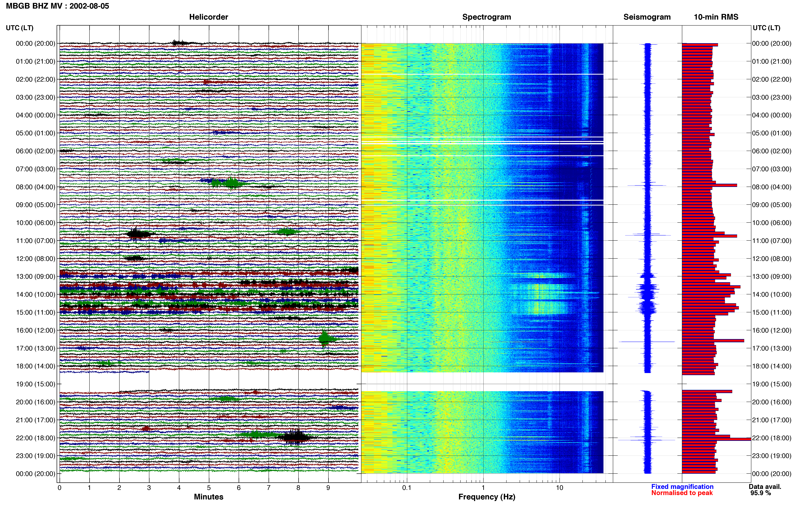Viewport: 812px width, 508px height.
Task: Click the left '19:00 (15:00)' time label
Action: click(36, 384)
